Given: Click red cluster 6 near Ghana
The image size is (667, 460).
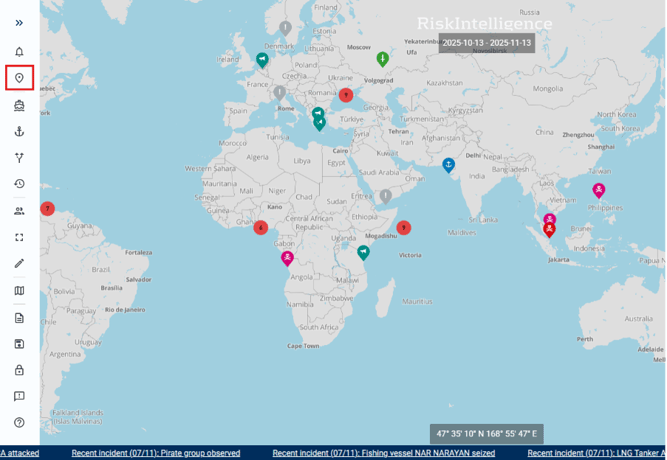Looking at the screenshot, I should point(261,228).
